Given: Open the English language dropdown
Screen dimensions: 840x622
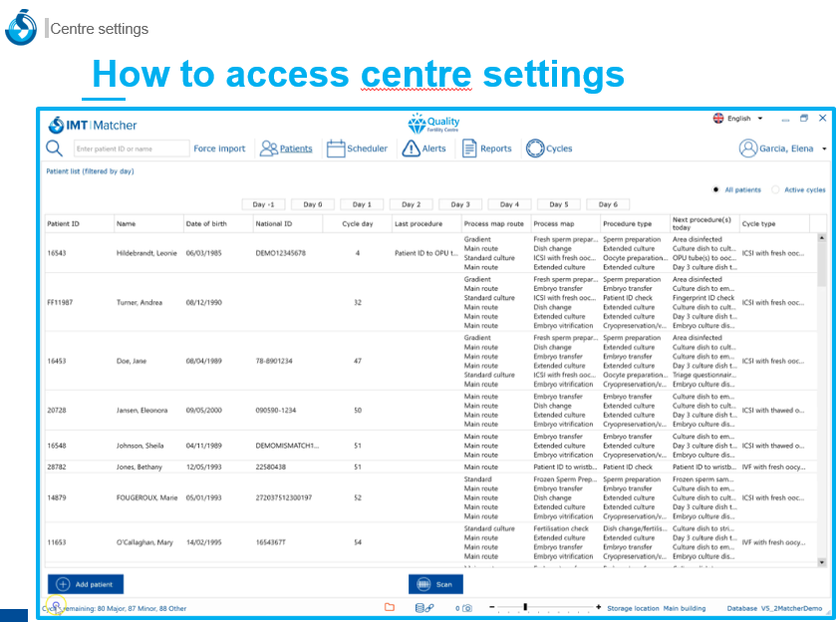Looking at the screenshot, I should (738, 119).
